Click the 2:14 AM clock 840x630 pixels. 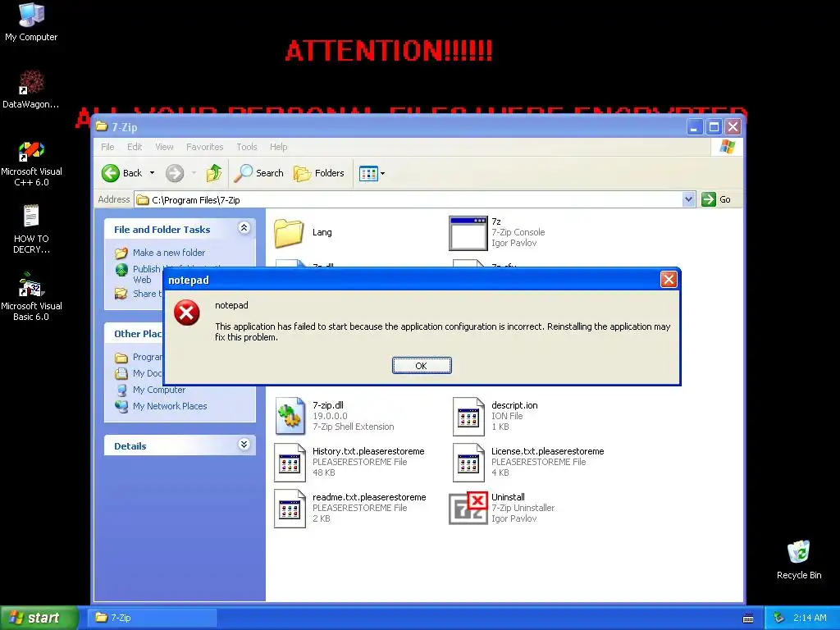click(810, 618)
